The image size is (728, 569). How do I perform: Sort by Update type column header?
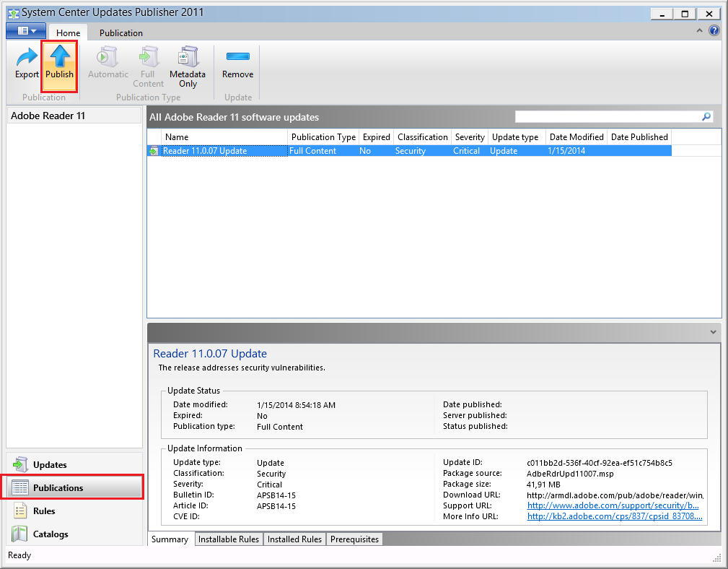[x=517, y=137]
